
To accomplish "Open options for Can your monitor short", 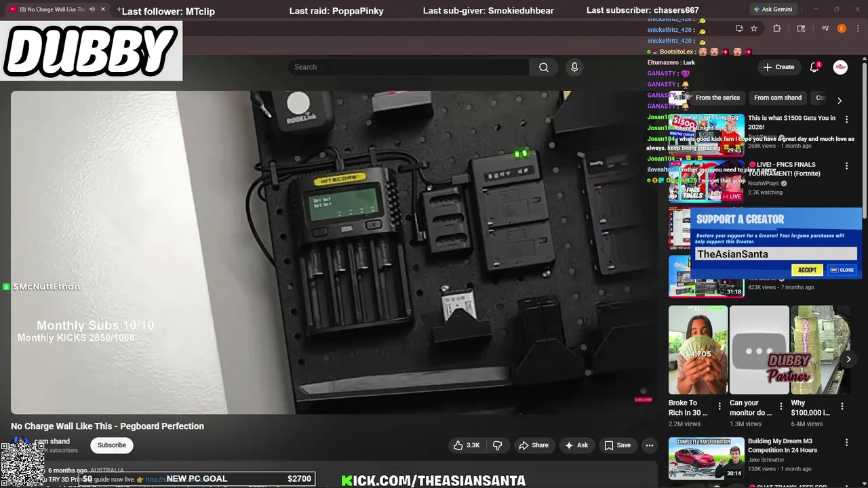I will click(x=781, y=407).
